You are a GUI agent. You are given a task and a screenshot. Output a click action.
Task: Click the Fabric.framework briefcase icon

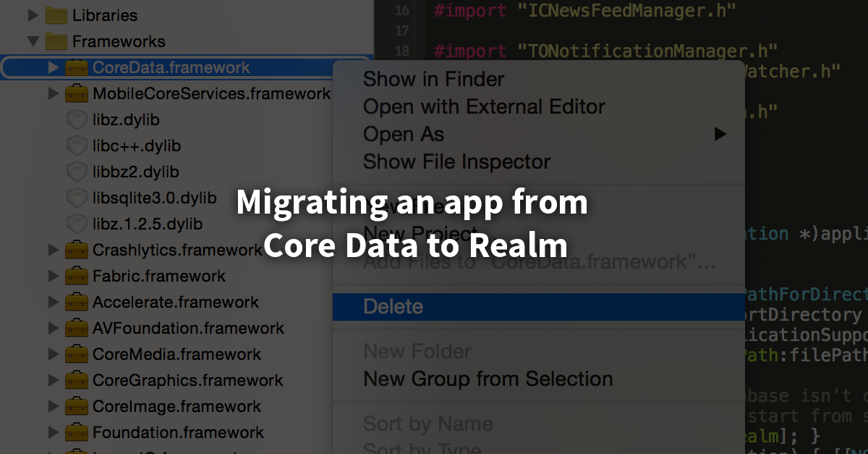(75, 276)
